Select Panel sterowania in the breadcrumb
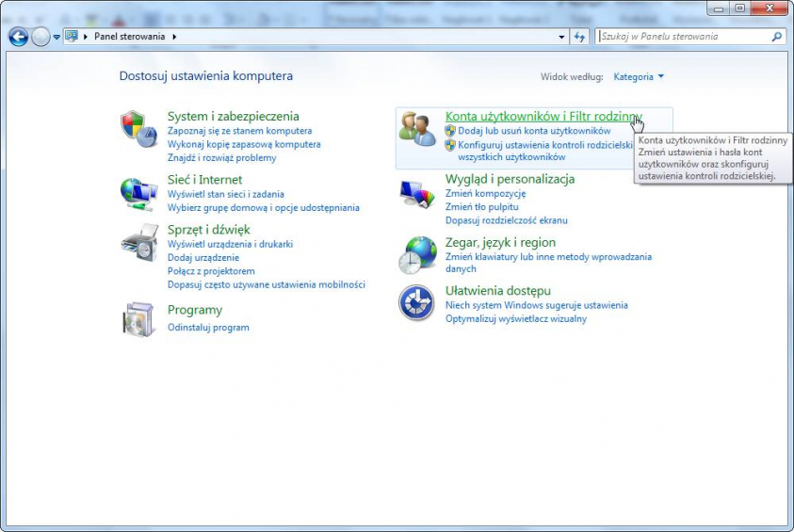Image resolution: width=794 pixels, height=532 pixels. [129, 37]
